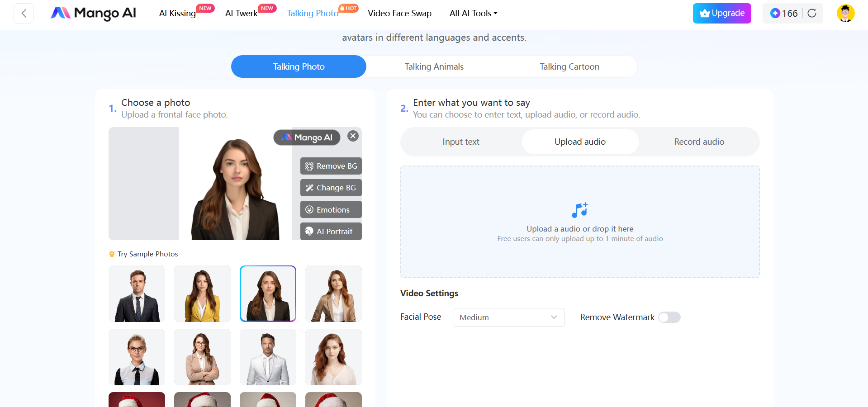Open the user profile avatar
The width and height of the screenshot is (868, 407).
click(x=845, y=13)
